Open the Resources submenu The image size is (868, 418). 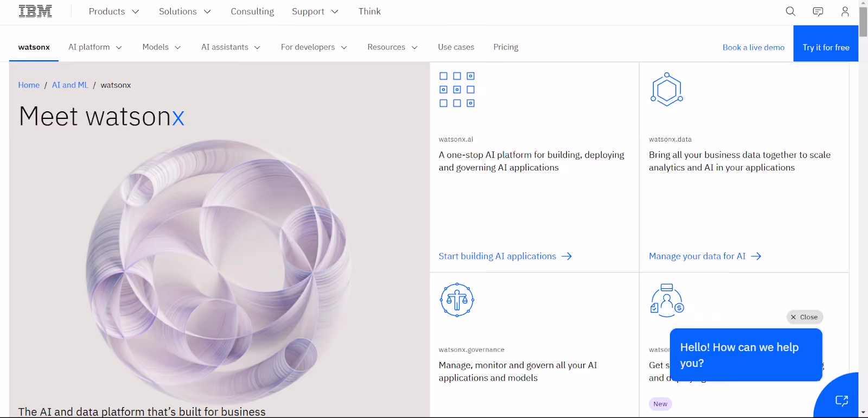pos(393,47)
